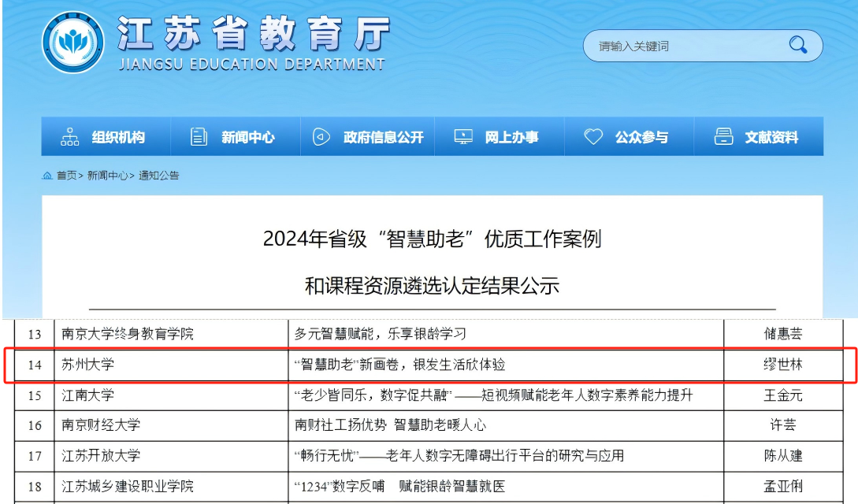The height and width of the screenshot is (504, 858).
Task: Select the cell 南财社工扬优势 智慧助老暖人心
Action: pos(506,425)
